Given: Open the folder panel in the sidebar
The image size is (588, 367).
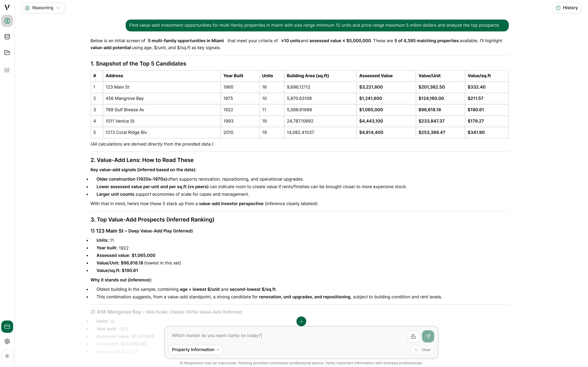Looking at the screenshot, I should click(7, 53).
